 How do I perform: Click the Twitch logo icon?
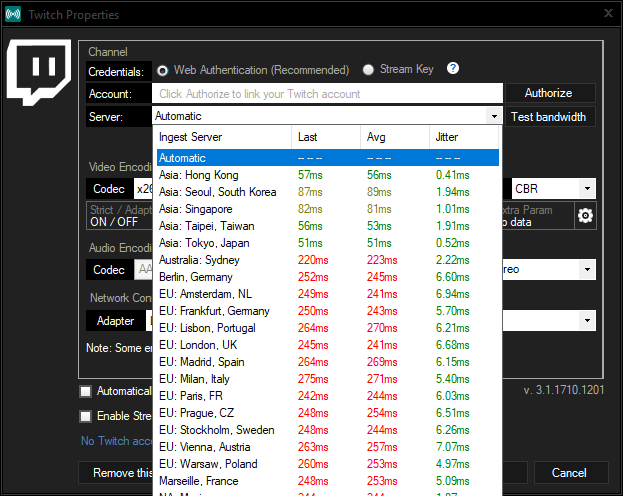39,72
